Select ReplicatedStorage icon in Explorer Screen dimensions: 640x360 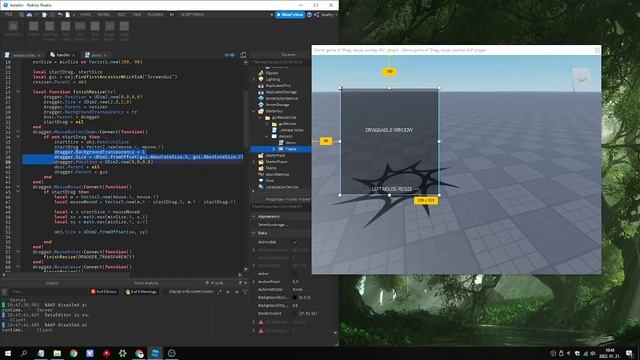point(261,92)
